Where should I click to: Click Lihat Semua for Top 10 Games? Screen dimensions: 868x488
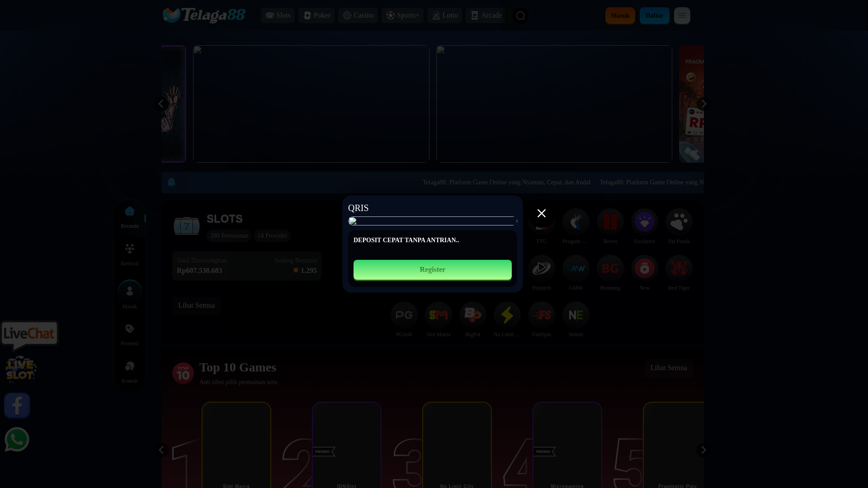click(x=669, y=368)
